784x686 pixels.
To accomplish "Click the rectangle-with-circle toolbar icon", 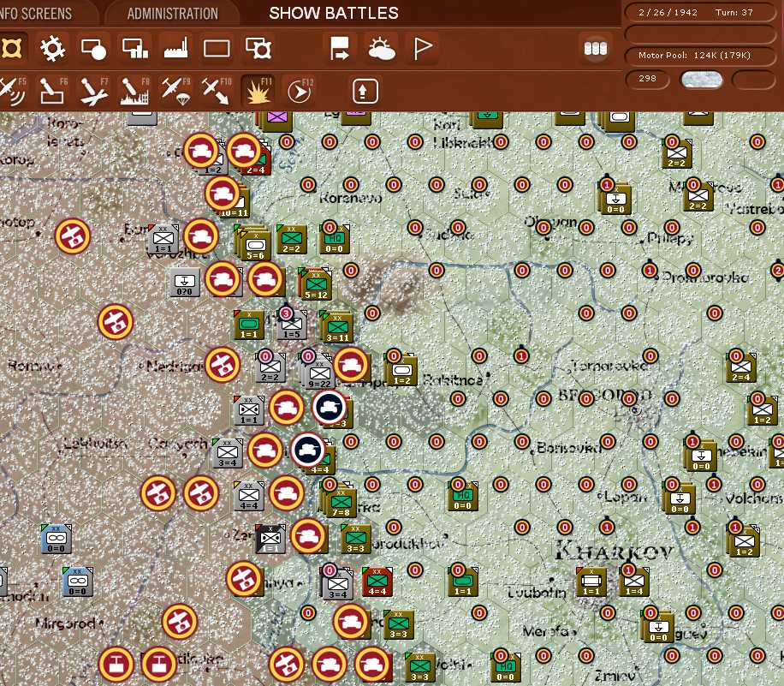I will [x=94, y=49].
